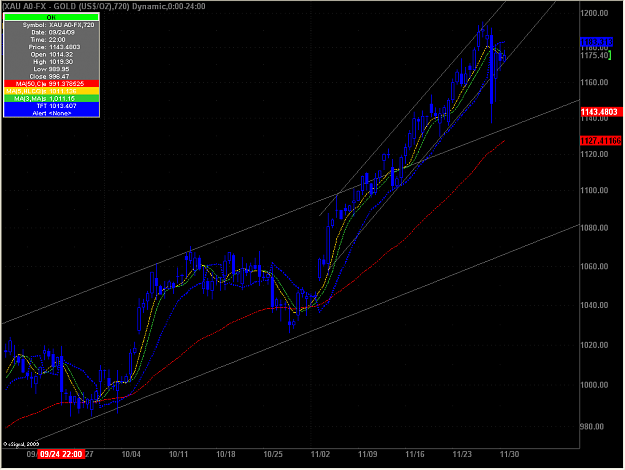Click the 1175.40 last price label
The image size is (625, 470).
(x=595, y=55)
